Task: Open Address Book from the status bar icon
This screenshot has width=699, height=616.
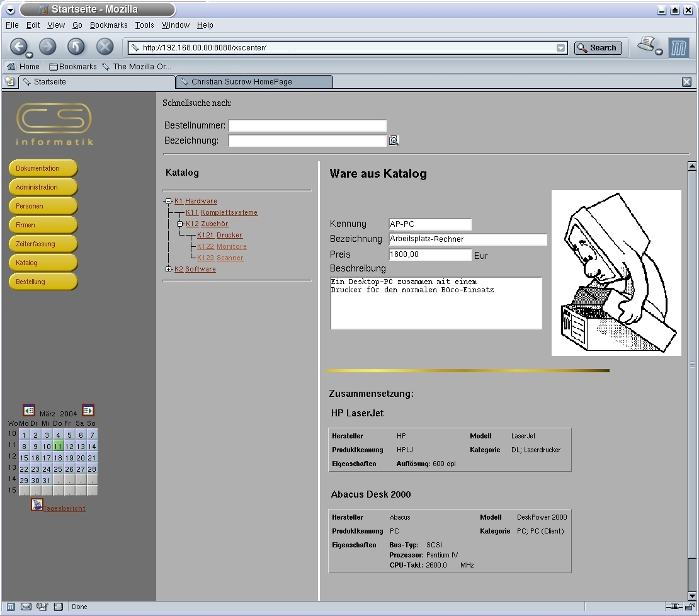Action: tap(58, 607)
